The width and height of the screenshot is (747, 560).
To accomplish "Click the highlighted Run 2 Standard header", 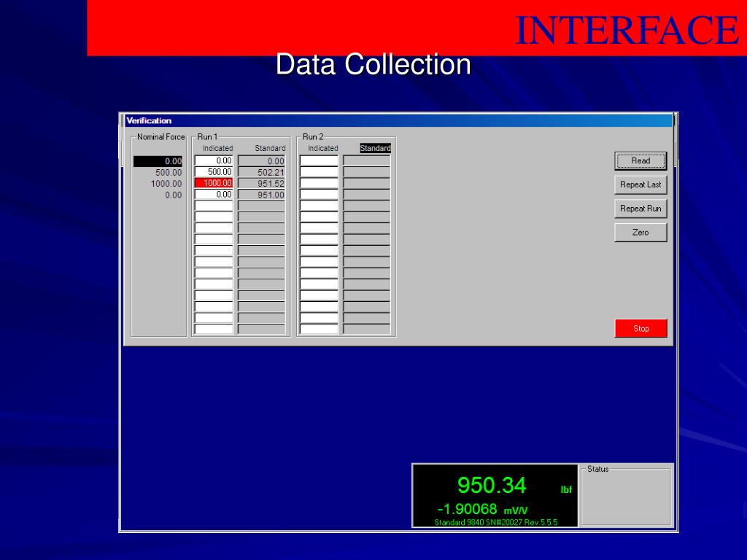I will [376, 148].
